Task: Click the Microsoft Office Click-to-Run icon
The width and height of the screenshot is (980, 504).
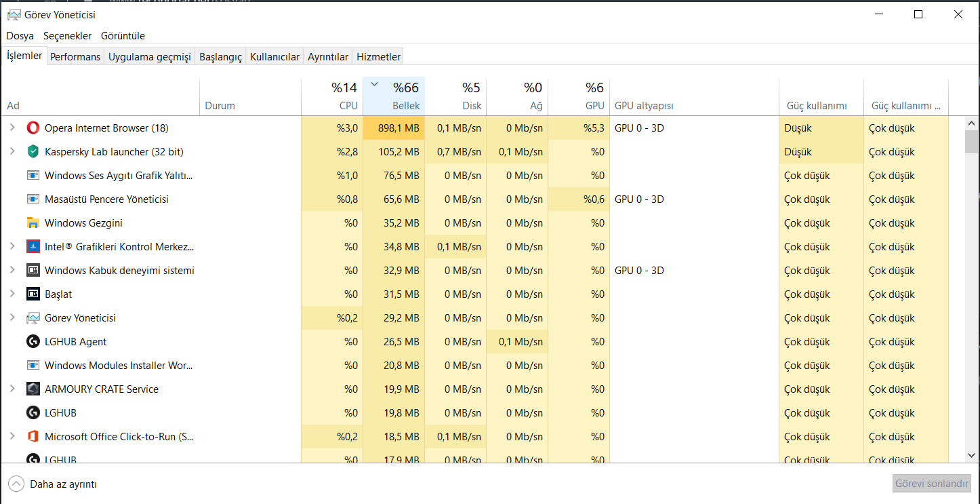Action: 33,437
